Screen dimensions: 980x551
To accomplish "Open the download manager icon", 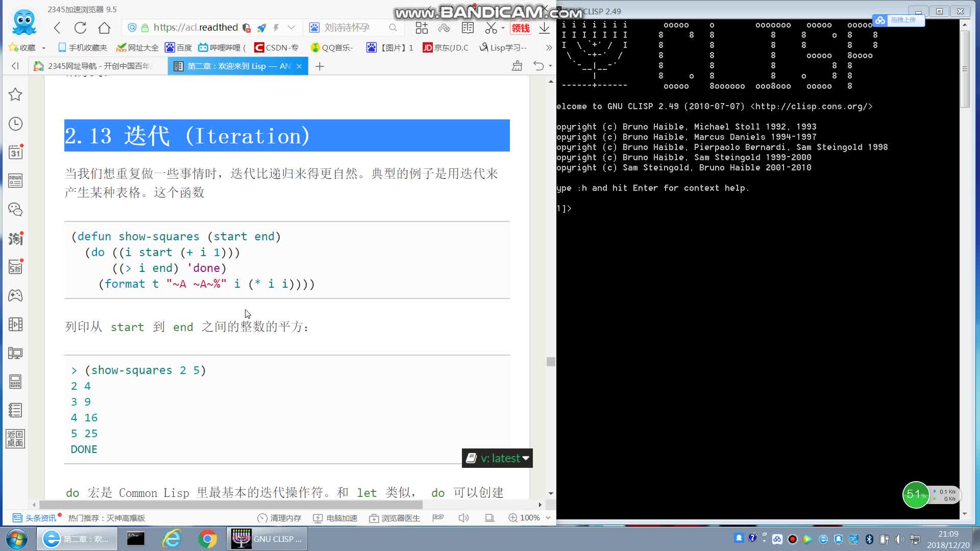I will tap(543, 28).
